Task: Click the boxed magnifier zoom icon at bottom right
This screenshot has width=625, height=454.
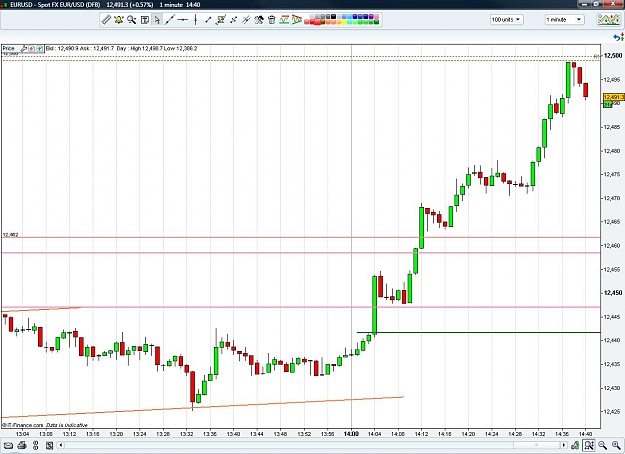Action: pos(588,445)
